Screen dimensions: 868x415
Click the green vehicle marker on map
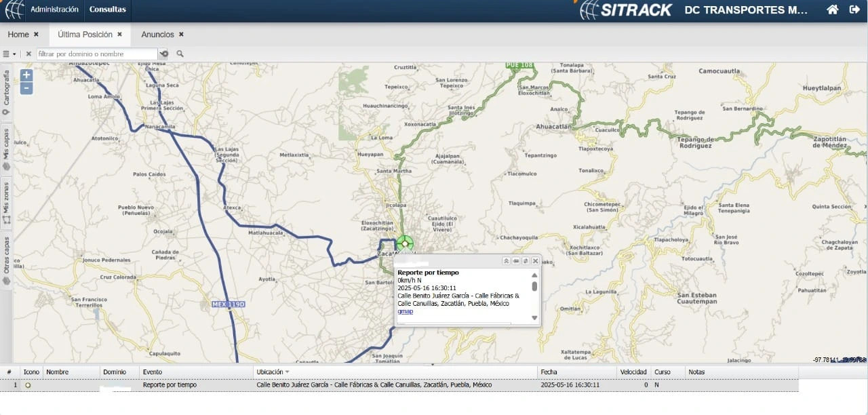(405, 243)
